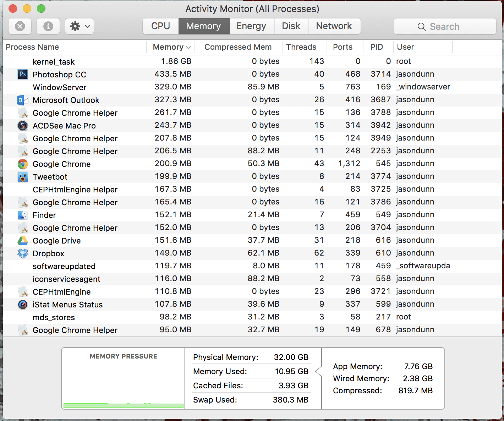The image size is (504, 421).
Task: Click icon of Google Chrome Helper 95.0 MB
Action: click(23, 330)
